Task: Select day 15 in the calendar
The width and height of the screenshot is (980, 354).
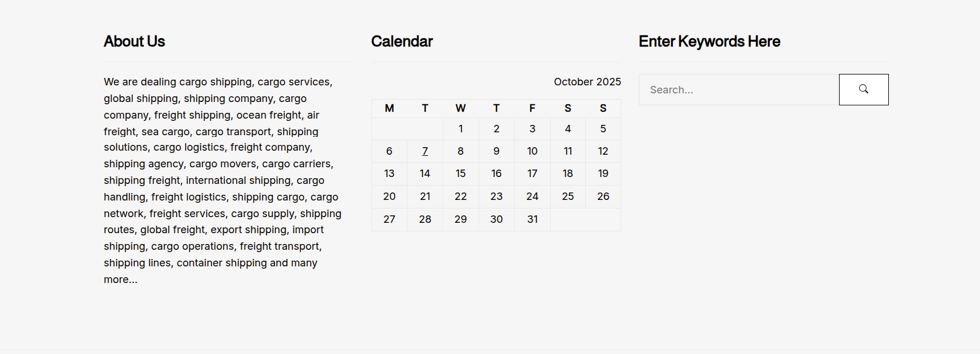Action: [x=461, y=174]
